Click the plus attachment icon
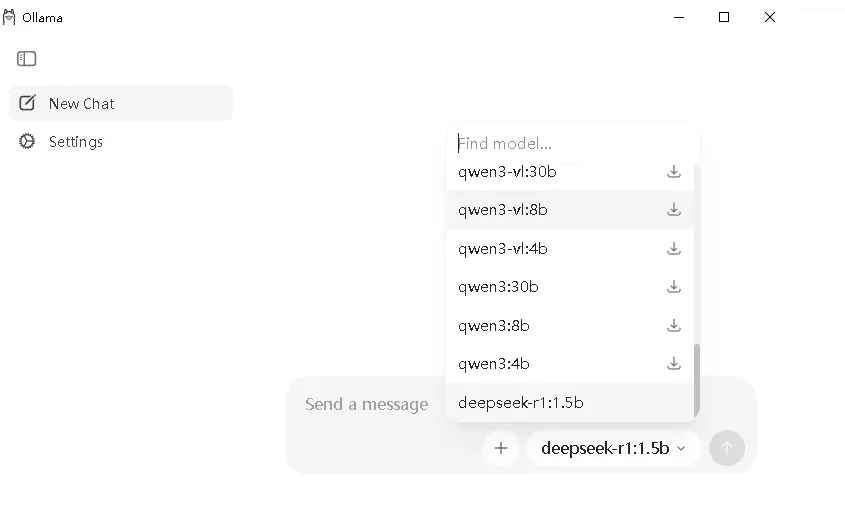Image resolution: width=845 pixels, height=510 pixels. [x=501, y=448]
